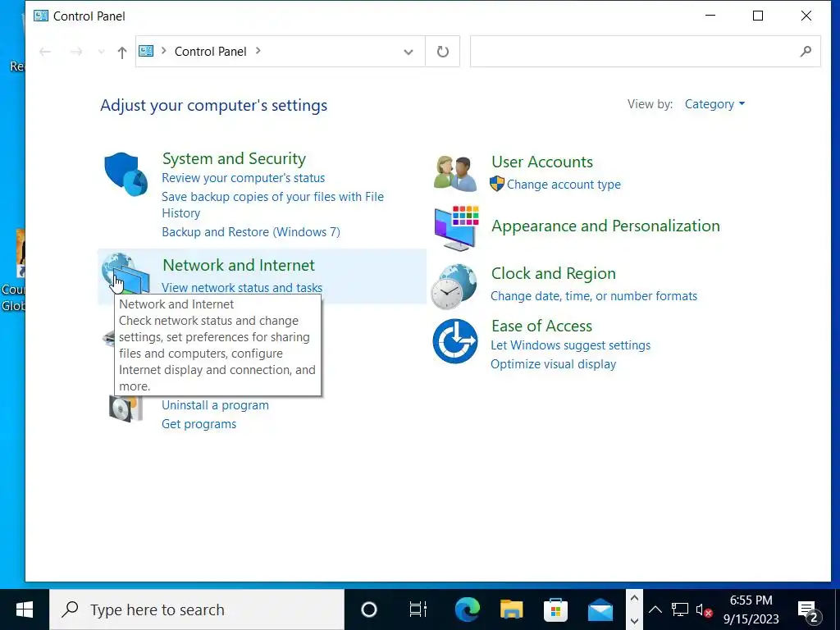The width and height of the screenshot is (840, 630).
Task: Open the User Accounts people icon
Action: pyautogui.click(x=455, y=174)
